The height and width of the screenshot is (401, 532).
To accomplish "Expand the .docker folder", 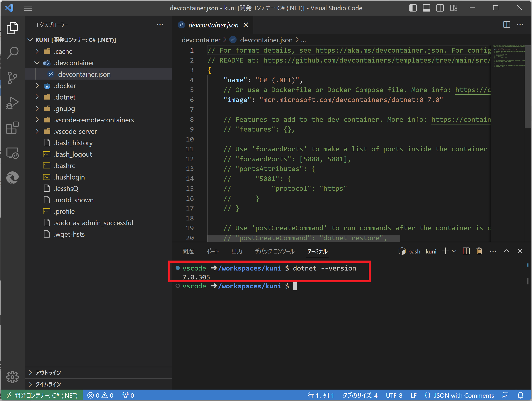I will 37,86.
